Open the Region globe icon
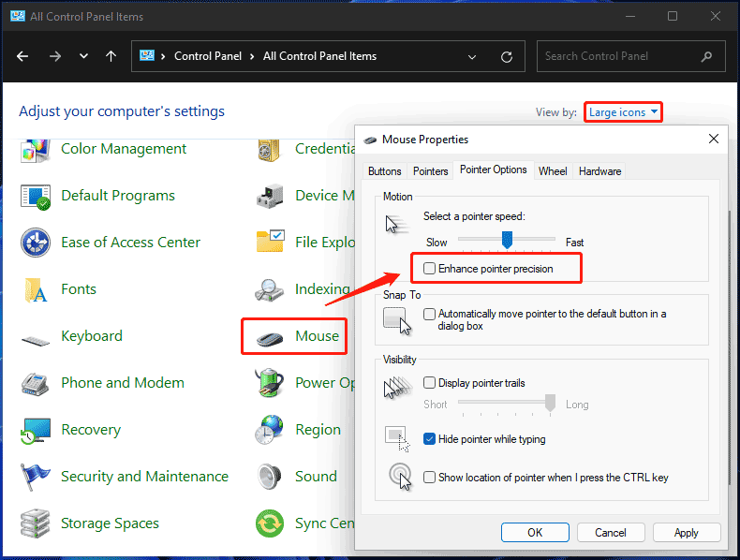740x560 pixels. (x=269, y=429)
